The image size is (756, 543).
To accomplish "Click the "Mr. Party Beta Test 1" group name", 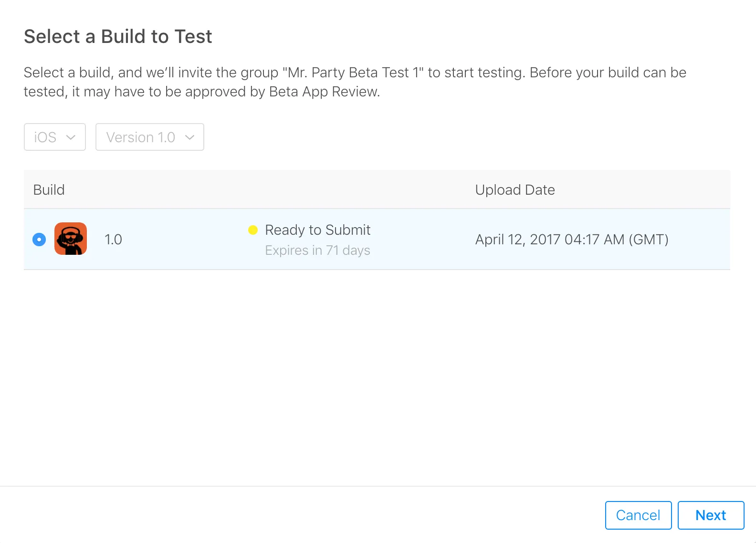I will tap(353, 73).
